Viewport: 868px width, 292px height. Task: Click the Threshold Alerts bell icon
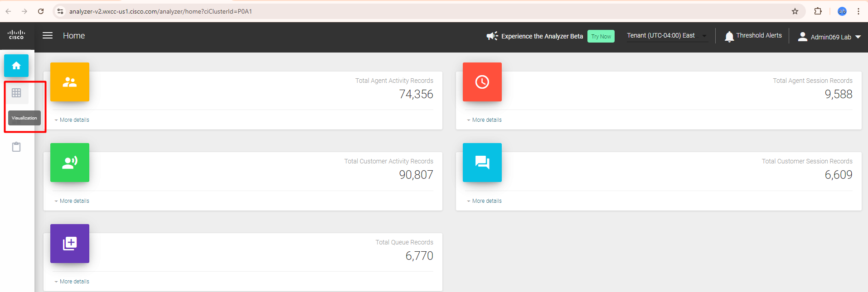tap(729, 36)
